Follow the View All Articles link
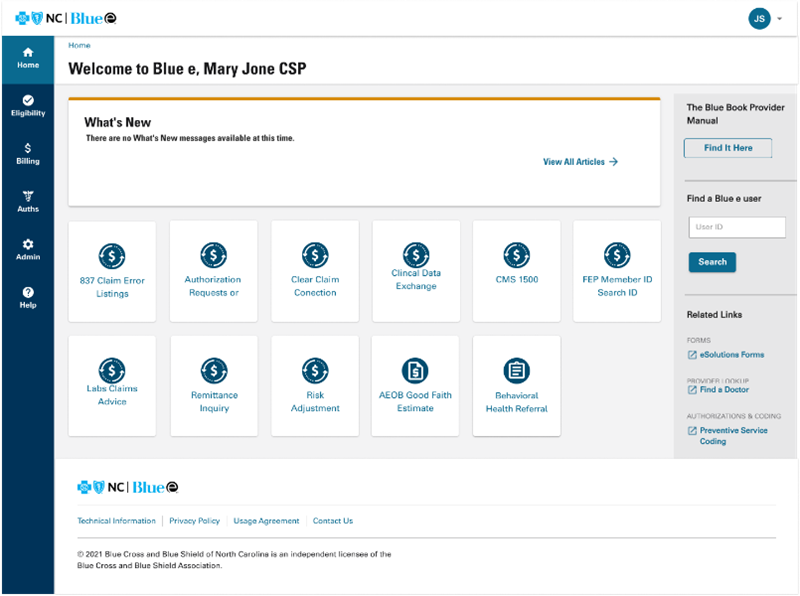 580,162
